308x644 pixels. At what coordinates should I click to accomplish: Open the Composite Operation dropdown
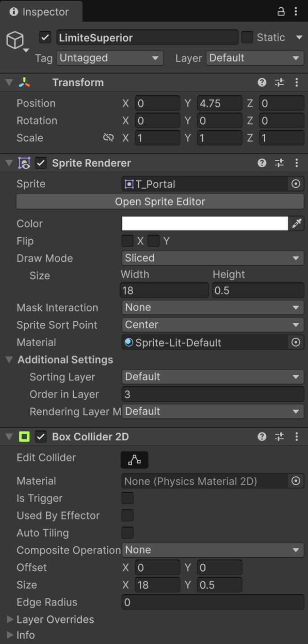click(213, 550)
